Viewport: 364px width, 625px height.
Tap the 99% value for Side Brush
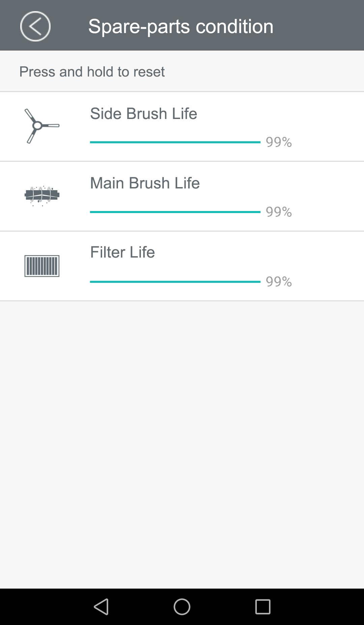coord(279,142)
